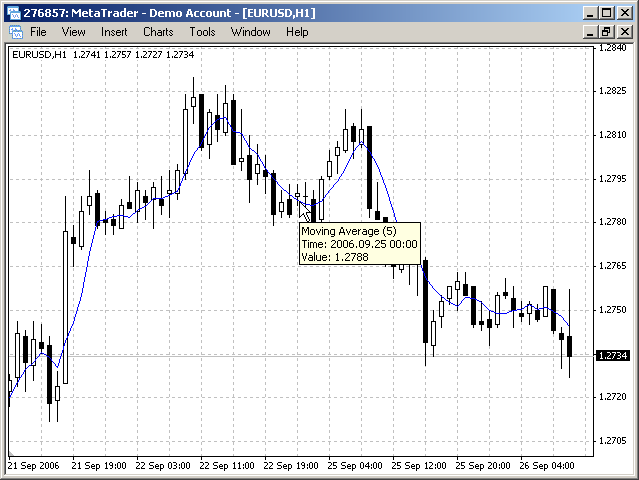Viewport: 639px width, 480px height.
Task: Click the 1.2750 price scale label
Action: pyautogui.click(x=613, y=310)
